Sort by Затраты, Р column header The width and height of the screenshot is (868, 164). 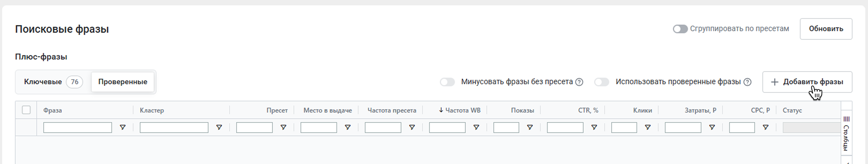[700, 110]
